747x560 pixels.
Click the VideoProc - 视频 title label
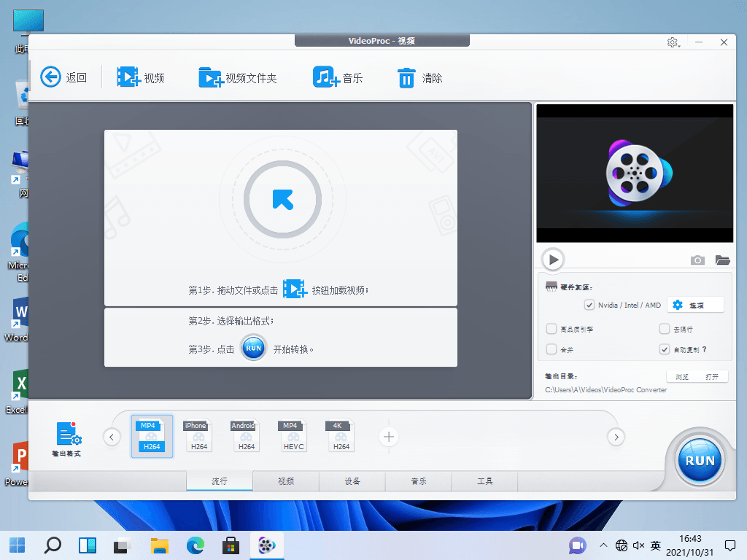coord(382,41)
